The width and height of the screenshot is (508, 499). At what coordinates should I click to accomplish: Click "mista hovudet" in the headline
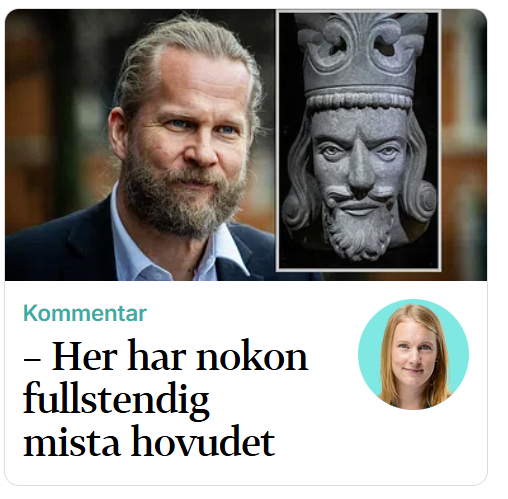(x=149, y=441)
